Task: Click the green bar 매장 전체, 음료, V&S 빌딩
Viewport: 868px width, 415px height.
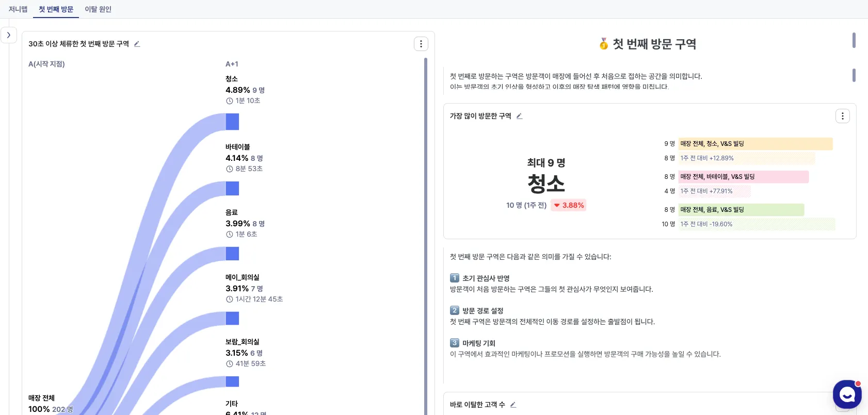Action: [x=741, y=210]
